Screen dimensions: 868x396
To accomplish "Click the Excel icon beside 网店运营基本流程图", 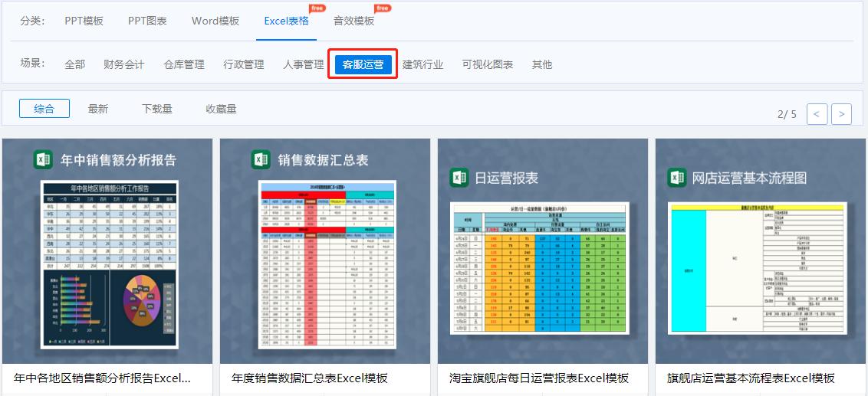I will tap(676, 177).
